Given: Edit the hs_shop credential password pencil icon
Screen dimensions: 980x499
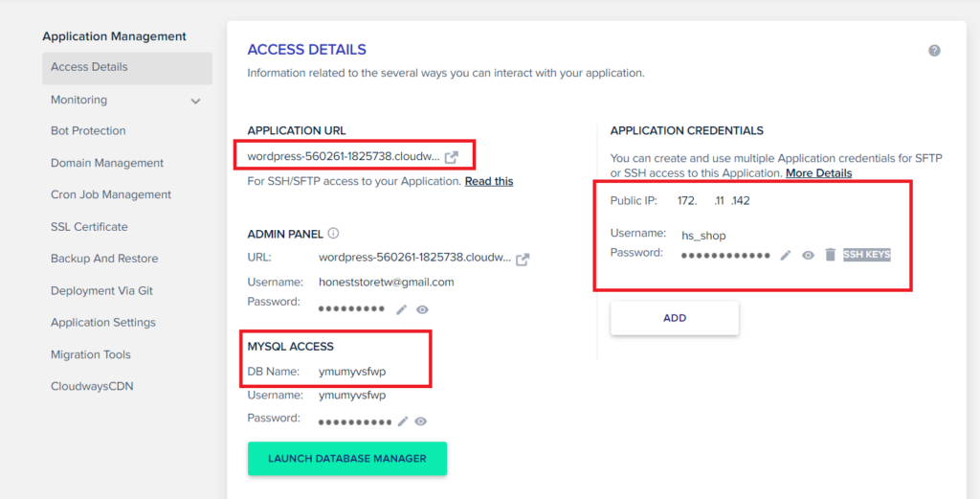Looking at the screenshot, I should coord(786,256).
